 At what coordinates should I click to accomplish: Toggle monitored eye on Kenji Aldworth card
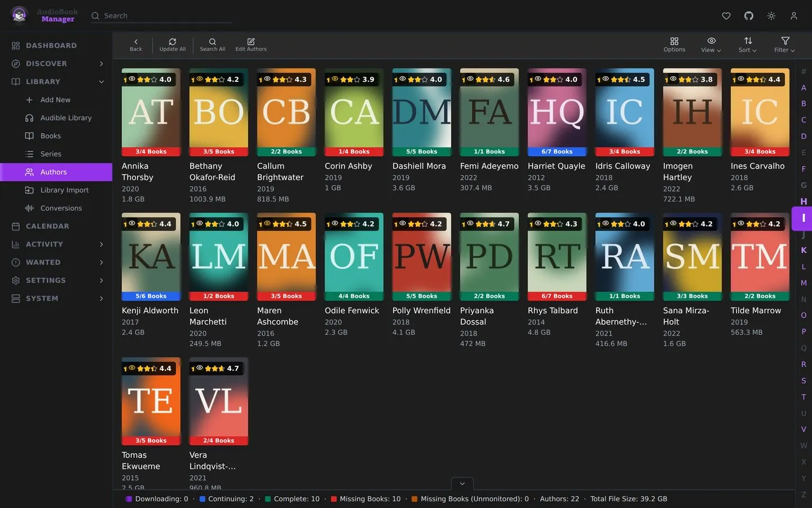click(x=132, y=224)
